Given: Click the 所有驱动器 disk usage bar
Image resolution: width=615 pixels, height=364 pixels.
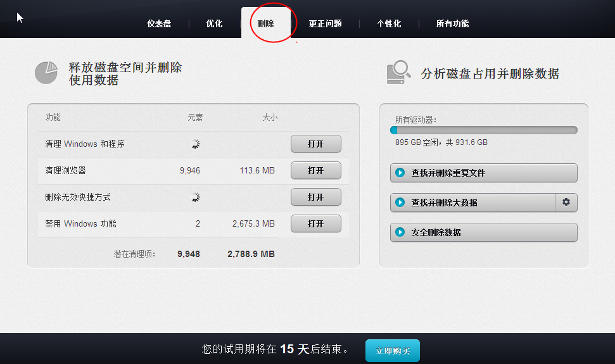Looking at the screenshot, I should tap(484, 130).
